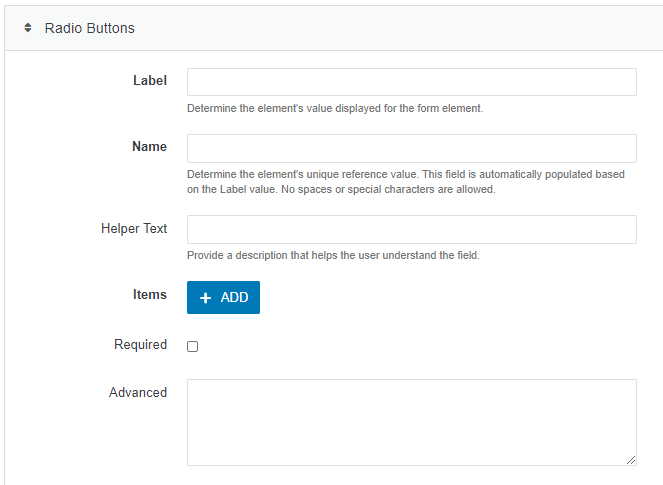Click the unique reference hint under Name
Image resolution: width=663 pixels, height=485 pixels.
point(405,181)
